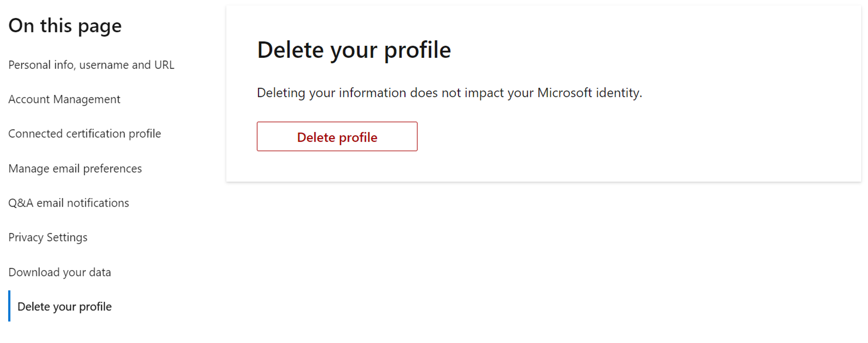Open the Privacy Settings icon
This screenshot has width=868, height=343.
tap(48, 237)
